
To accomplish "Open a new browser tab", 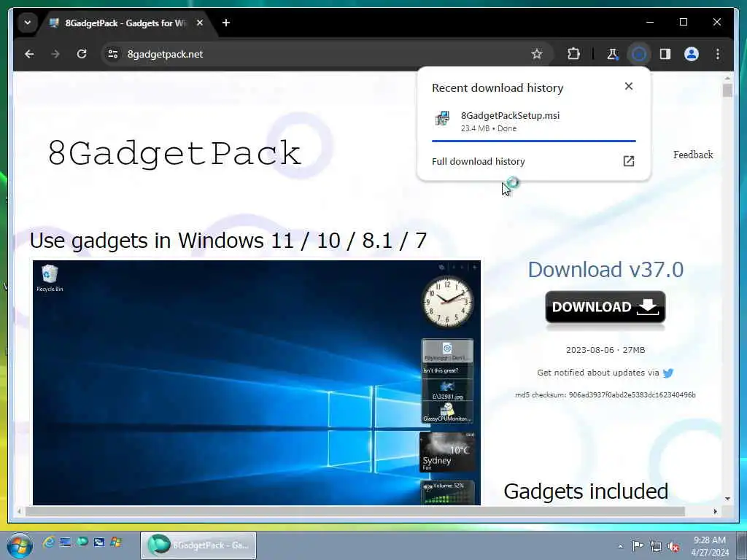I will 226,23.
